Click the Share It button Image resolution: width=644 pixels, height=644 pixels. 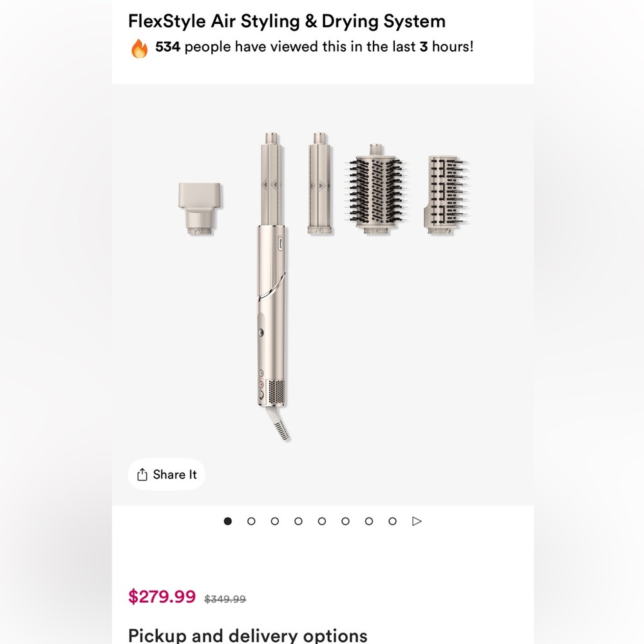[x=166, y=475]
